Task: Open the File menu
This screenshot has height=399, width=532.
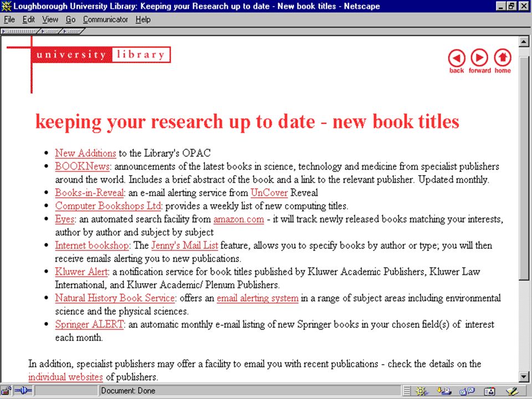Action: pyautogui.click(x=9, y=20)
